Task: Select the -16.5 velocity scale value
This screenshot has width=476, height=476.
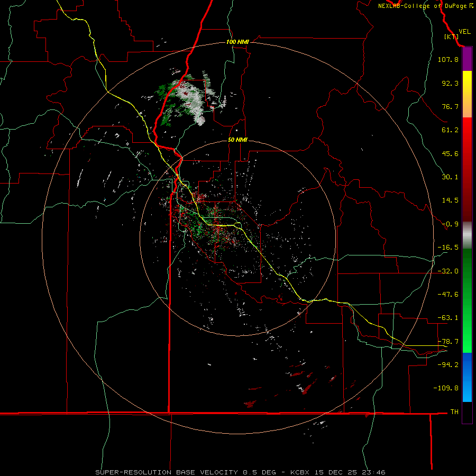Action: pyautogui.click(x=448, y=248)
